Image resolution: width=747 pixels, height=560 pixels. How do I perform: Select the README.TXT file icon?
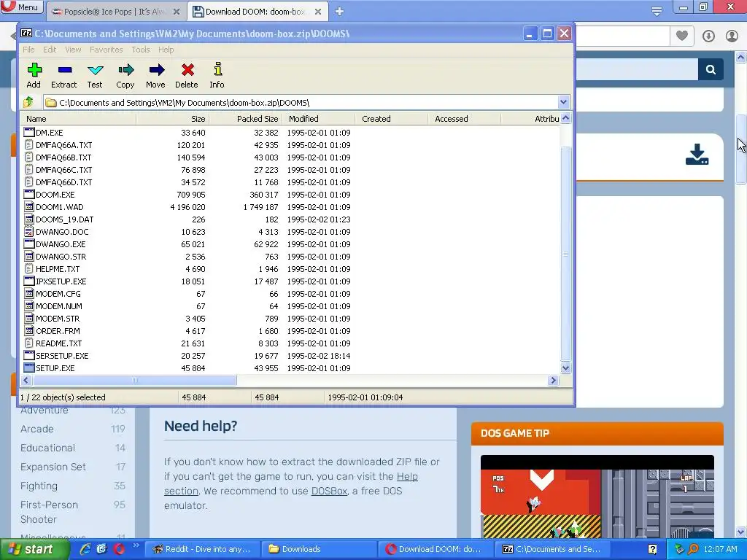[x=29, y=343]
